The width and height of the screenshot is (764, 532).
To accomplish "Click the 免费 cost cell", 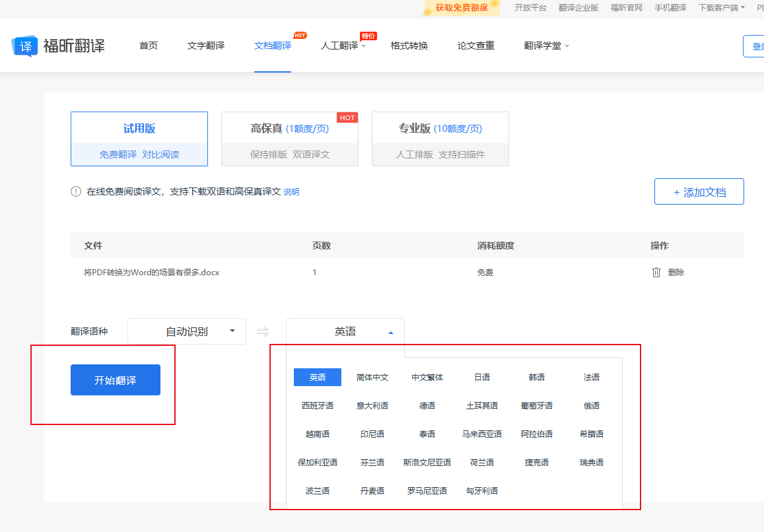I will point(485,273).
